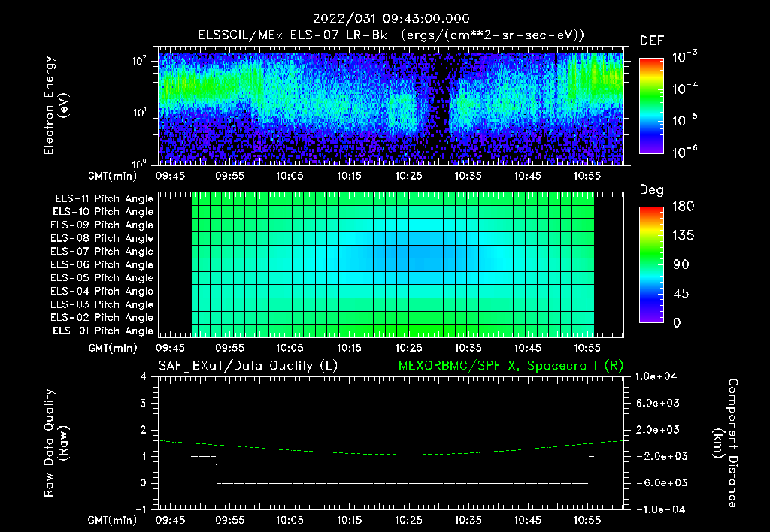Click the -1 tick on Raw Data Quality axis
Image resolution: width=770 pixels, height=532 pixels.
pos(141,509)
